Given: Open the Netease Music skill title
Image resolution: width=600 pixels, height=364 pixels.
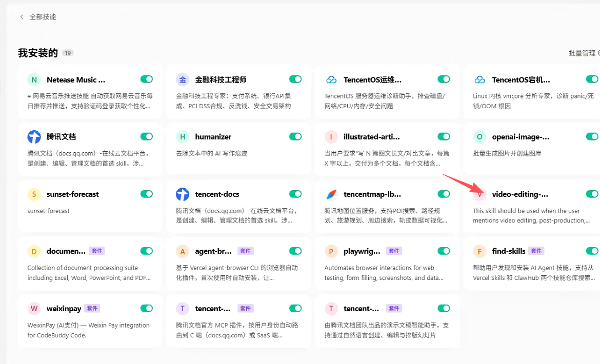Looking at the screenshot, I should click(x=76, y=80).
